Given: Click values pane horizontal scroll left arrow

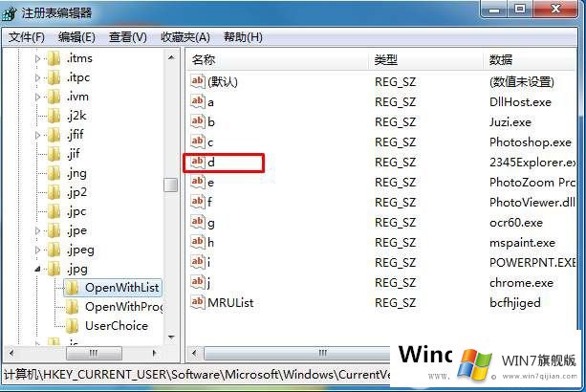Looking at the screenshot, I should [x=194, y=353].
